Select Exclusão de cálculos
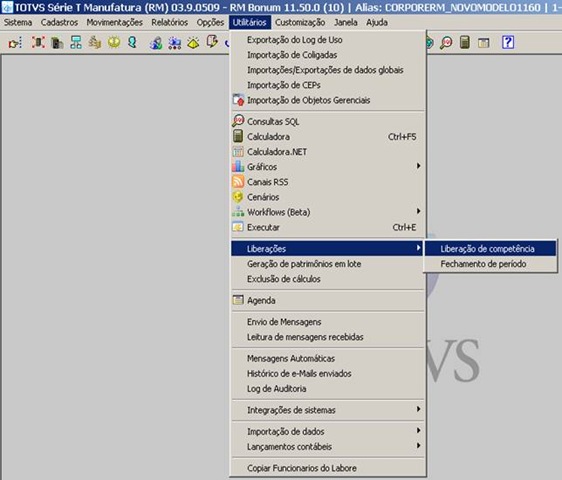 328,279
